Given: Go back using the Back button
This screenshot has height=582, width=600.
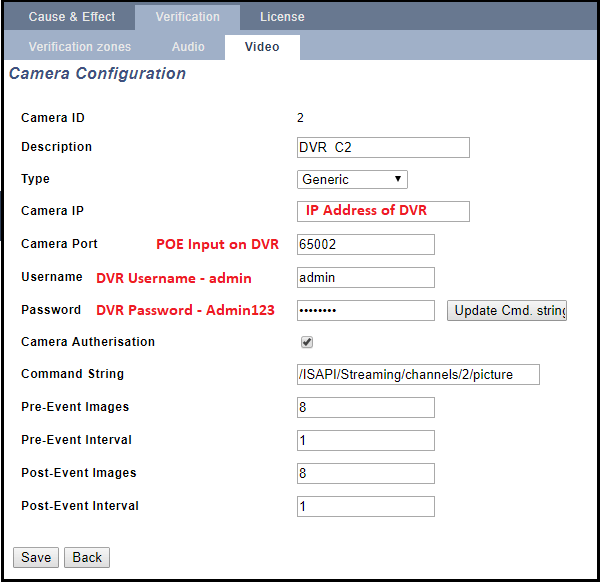Looking at the screenshot, I should [x=87, y=557].
